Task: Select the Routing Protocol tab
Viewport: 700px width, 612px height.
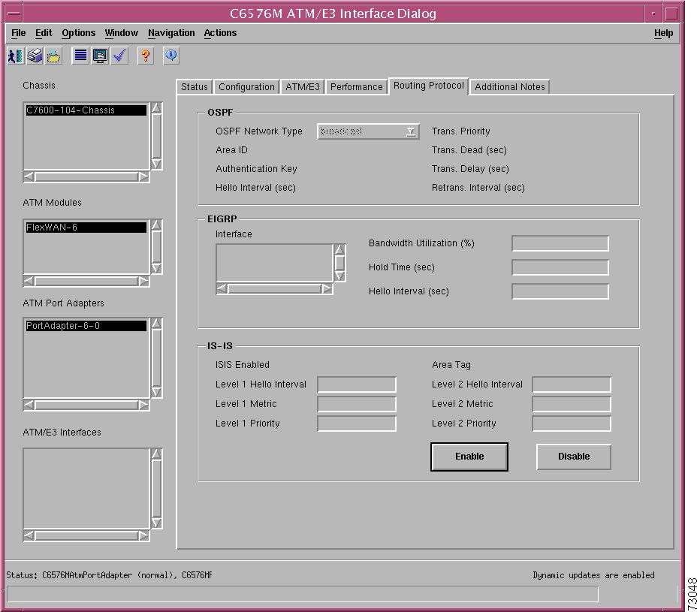Action: [429, 86]
